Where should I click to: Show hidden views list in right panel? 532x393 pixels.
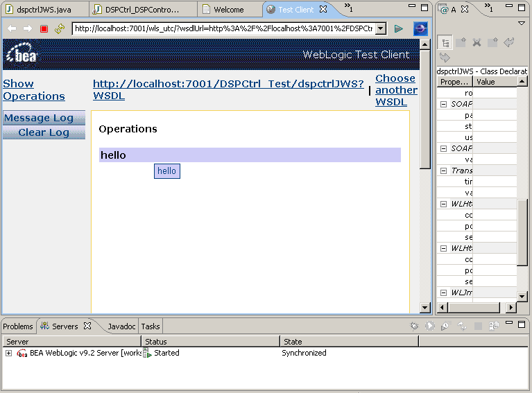[x=488, y=7]
